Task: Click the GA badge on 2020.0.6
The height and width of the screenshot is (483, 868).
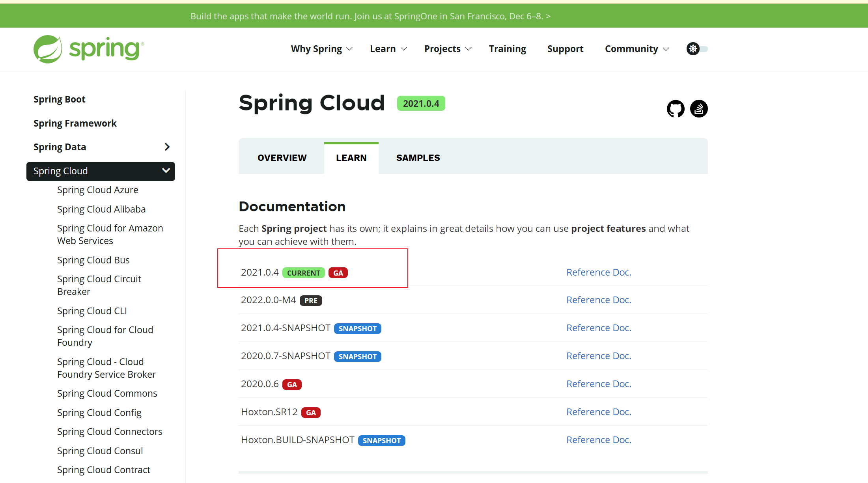Action: (x=292, y=384)
